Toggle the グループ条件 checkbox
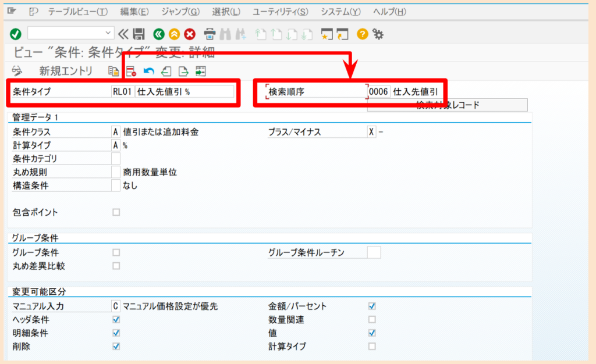Image resolution: width=596 pixels, height=364 pixels. (116, 252)
